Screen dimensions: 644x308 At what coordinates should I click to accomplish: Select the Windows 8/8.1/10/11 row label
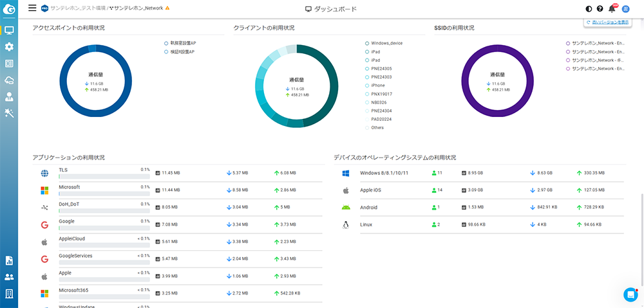[x=384, y=173]
